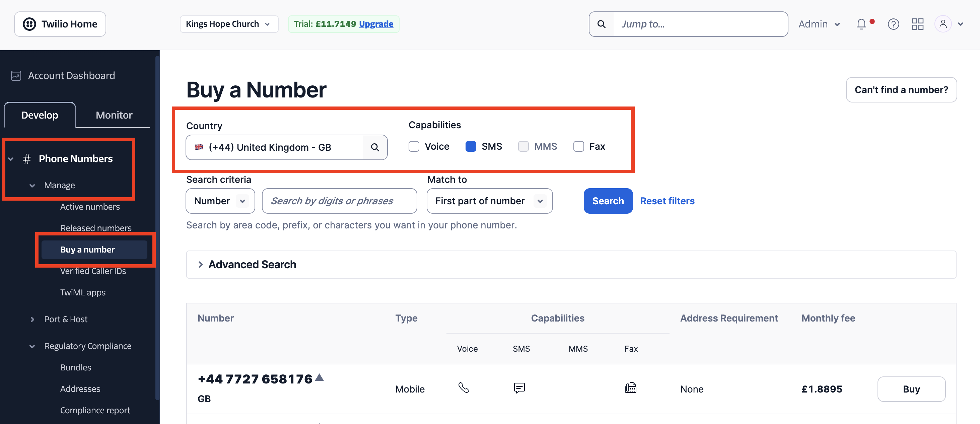Image resolution: width=980 pixels, height=424 pixels.
Task: Select Active numbers in sidebar
Action: tap(90, 207)
